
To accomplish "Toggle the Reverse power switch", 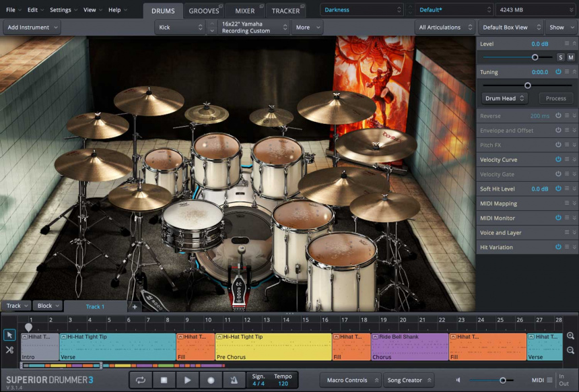I will (558, 116).
